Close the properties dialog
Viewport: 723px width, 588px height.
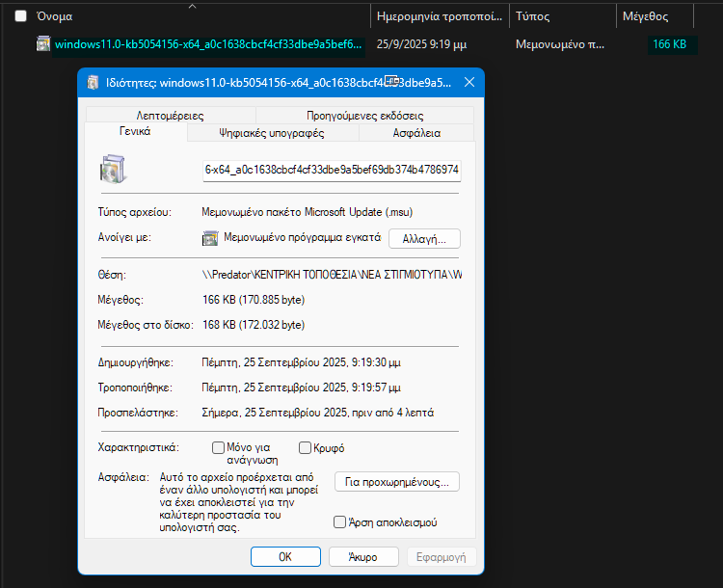(x=469, y=82)
